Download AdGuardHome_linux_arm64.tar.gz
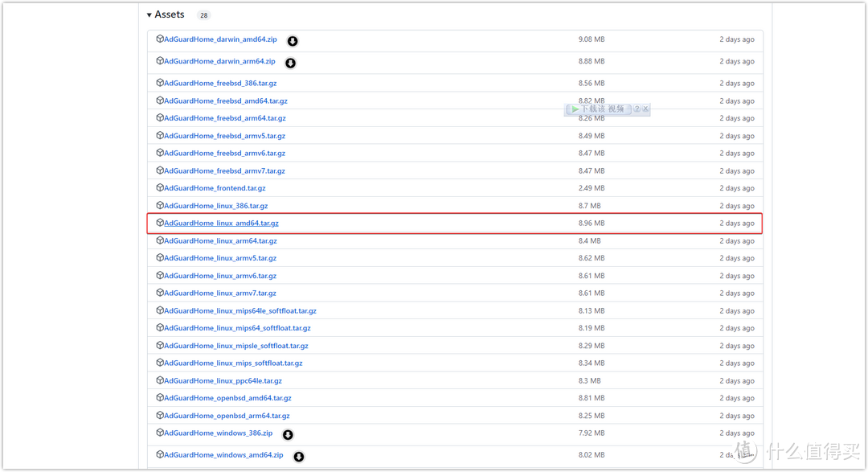Screen dimensions: 868x472 pos(220,241)
